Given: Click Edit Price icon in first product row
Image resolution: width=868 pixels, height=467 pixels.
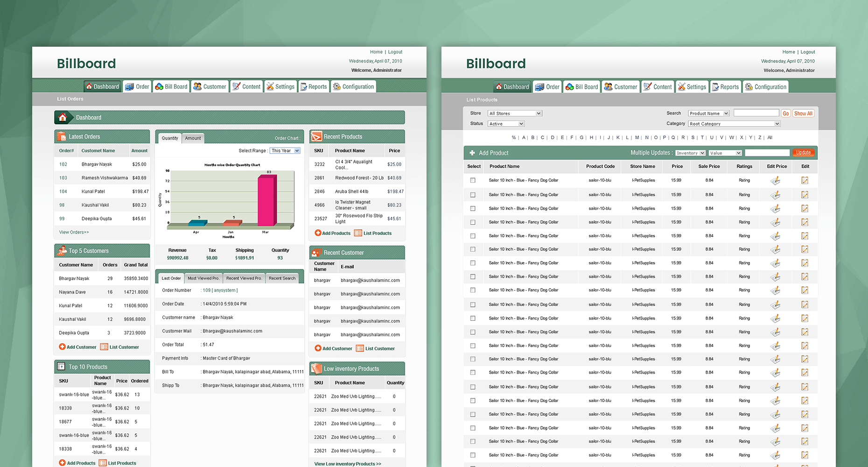Looking at the screenshot, I should coord(775,180).
